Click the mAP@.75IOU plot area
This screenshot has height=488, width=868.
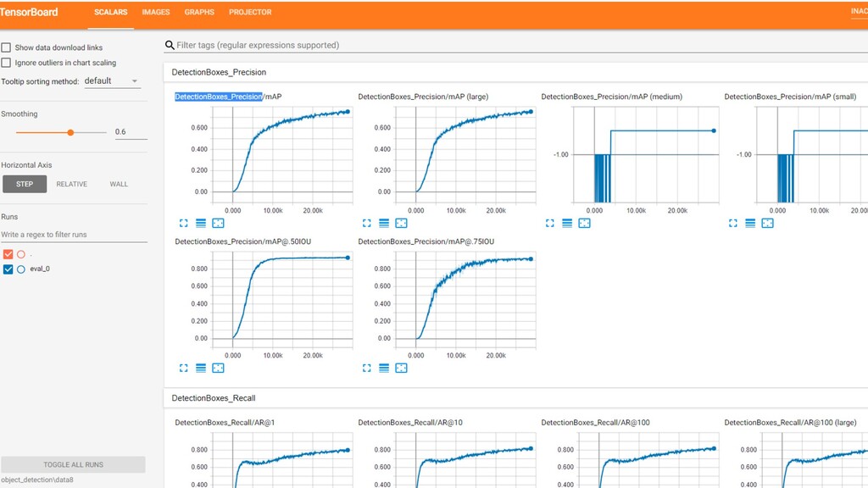465,300
